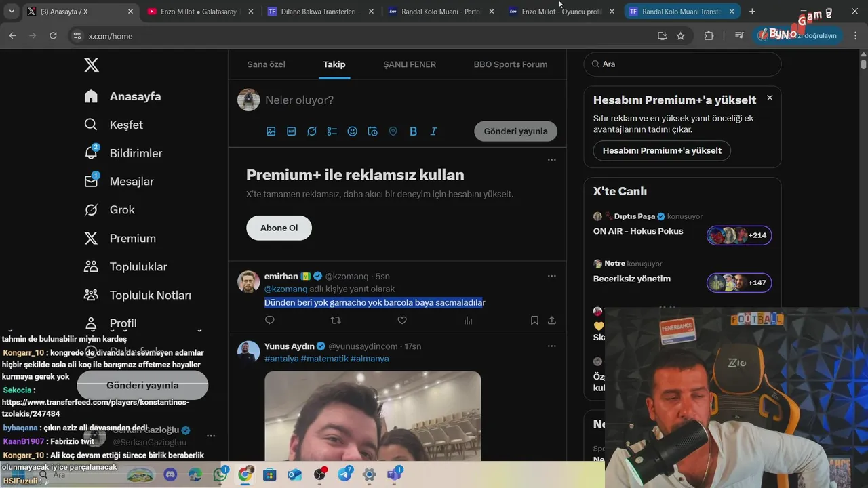This screenshot has width=868, height=488.
Task: Switch to Sana özel tab
Action: click(266, 64)
